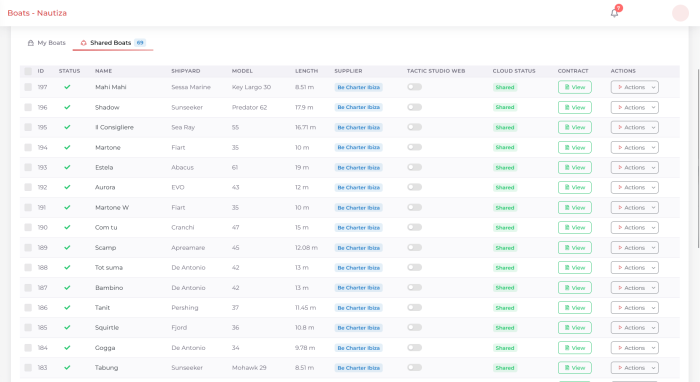Open Actions dropdown for boat Scamp
Image resolution: width=700 pixels, height=382 pixels.
click(x=634, y=248)
